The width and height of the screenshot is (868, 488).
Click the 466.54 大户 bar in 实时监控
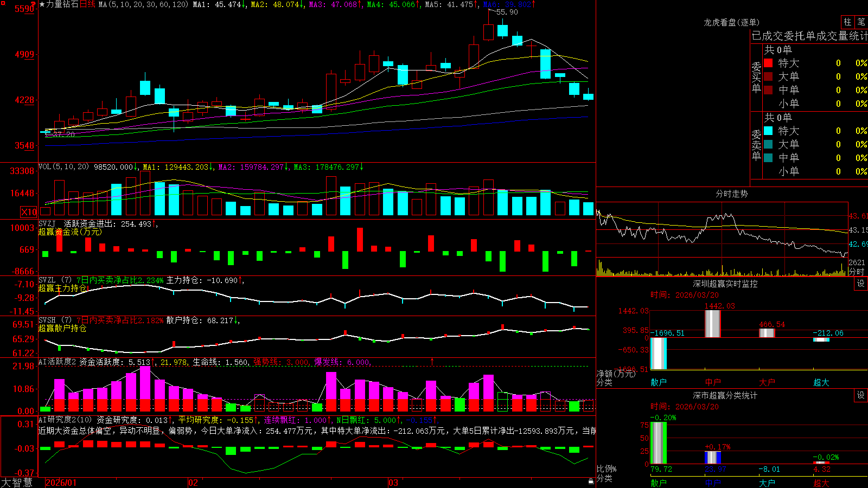click(767, 333)
